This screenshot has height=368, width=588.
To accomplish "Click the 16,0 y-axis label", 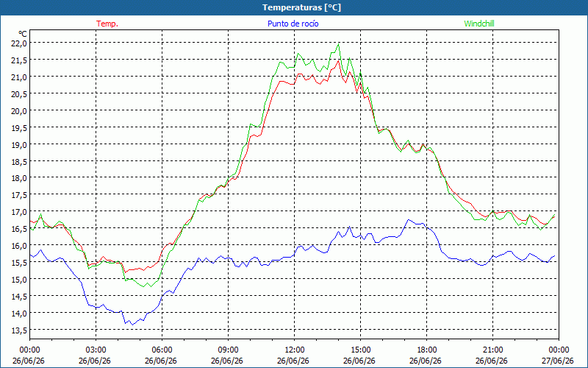I will click(x=19, y=246).
